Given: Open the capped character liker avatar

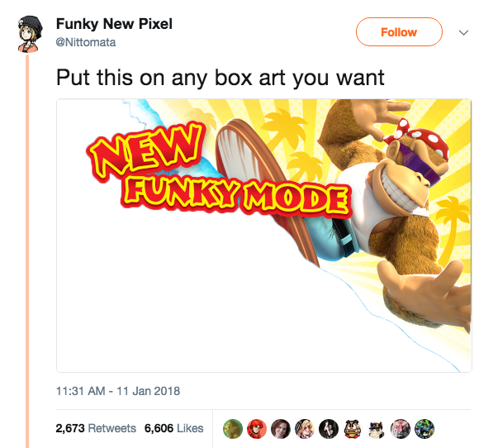Looking at the screenshot, I should (377, 429).
